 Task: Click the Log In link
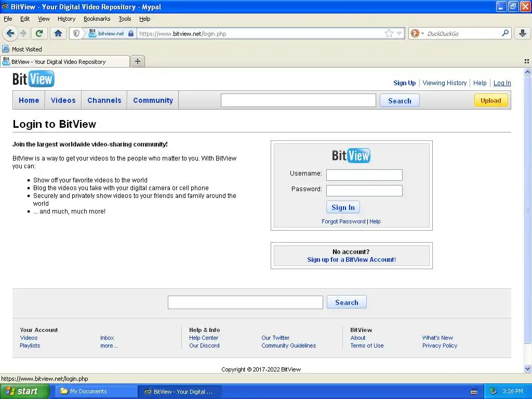click(x=502, y=83)
